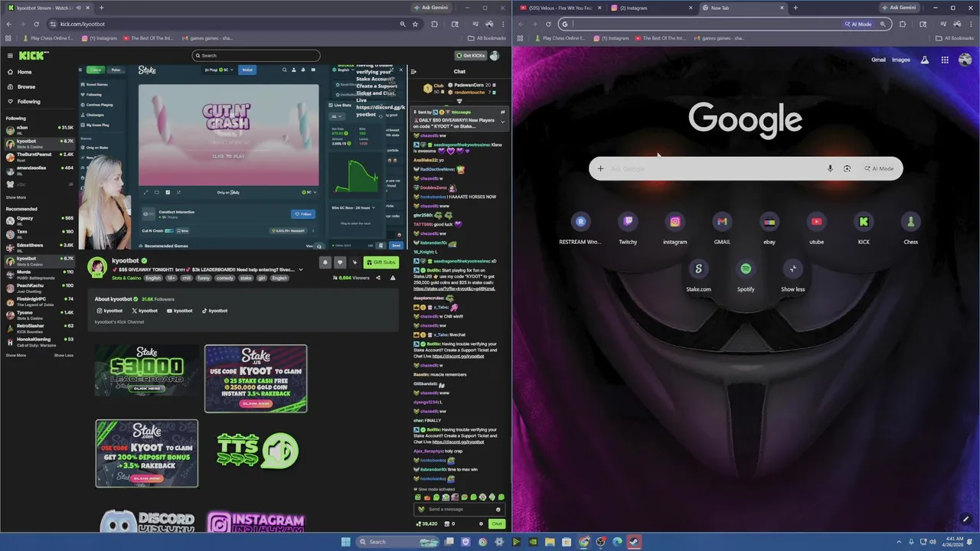Show more followed channels
This screenshot has width=980, height=551.
(x=16, y=197)
